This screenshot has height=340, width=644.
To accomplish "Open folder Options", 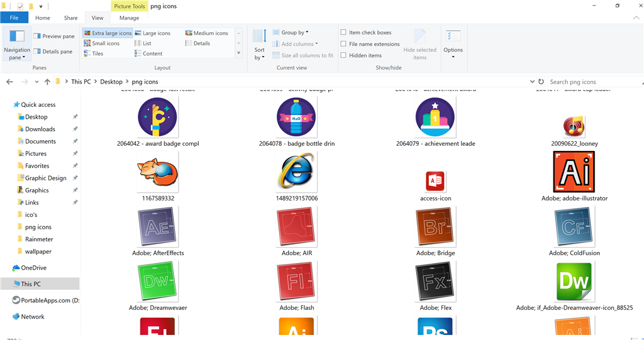I will click(453, 45).
